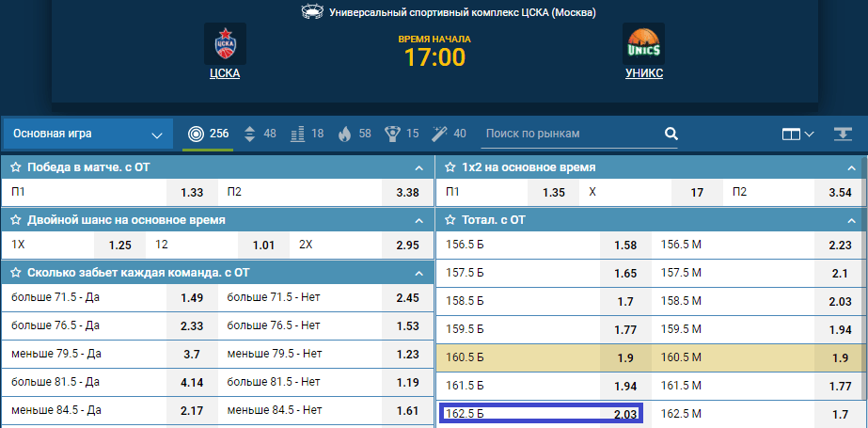
Task: Open the magic wand filter showing 40
Action: (x=449, y=134)
